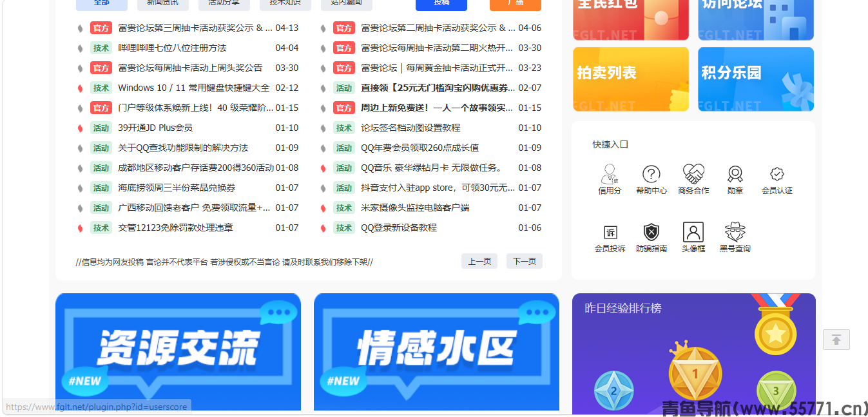Open the 全民红包 banner
868x417 pixels.
point(631,20)
